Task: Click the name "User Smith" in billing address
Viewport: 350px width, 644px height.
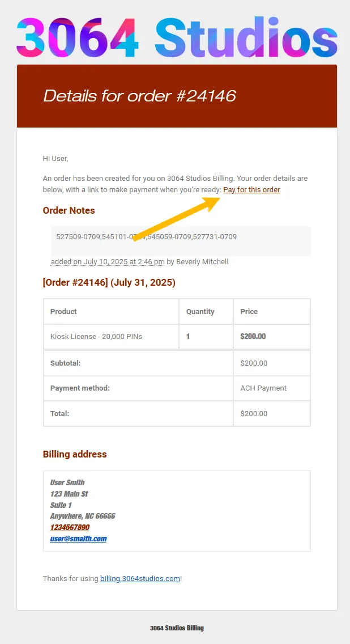Action: pyautogui.click(x=67, y=482)
